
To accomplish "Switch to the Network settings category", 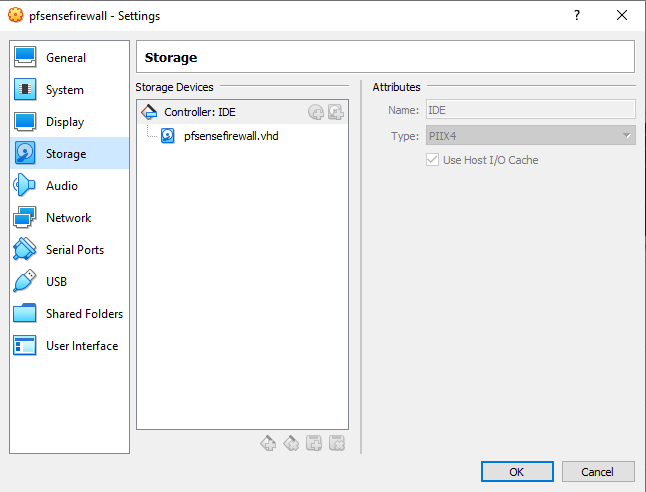I will pyautogui.click(x=69, y=218).
